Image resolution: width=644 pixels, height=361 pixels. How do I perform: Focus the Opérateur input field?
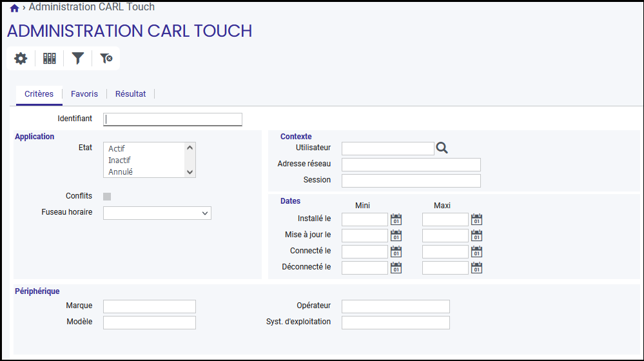click(x=396, y=306)
